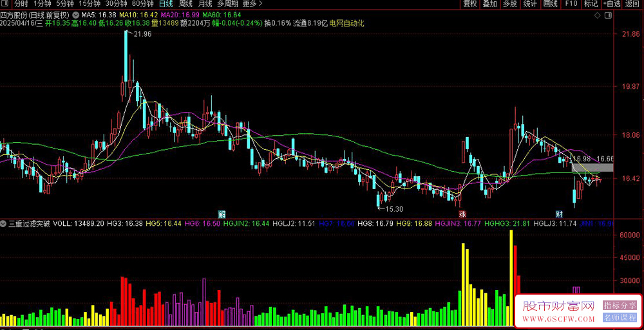Screen dimensions: 644x330
Task: Click the HG3: 16.38 value
Action: (x=125, y=224)
